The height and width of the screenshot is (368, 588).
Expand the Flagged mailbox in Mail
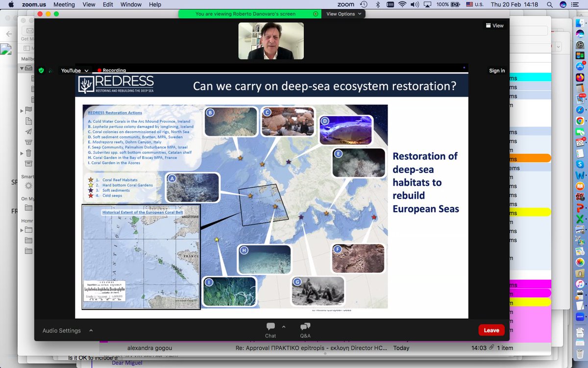pyautogui.click(x=22, y=110)
